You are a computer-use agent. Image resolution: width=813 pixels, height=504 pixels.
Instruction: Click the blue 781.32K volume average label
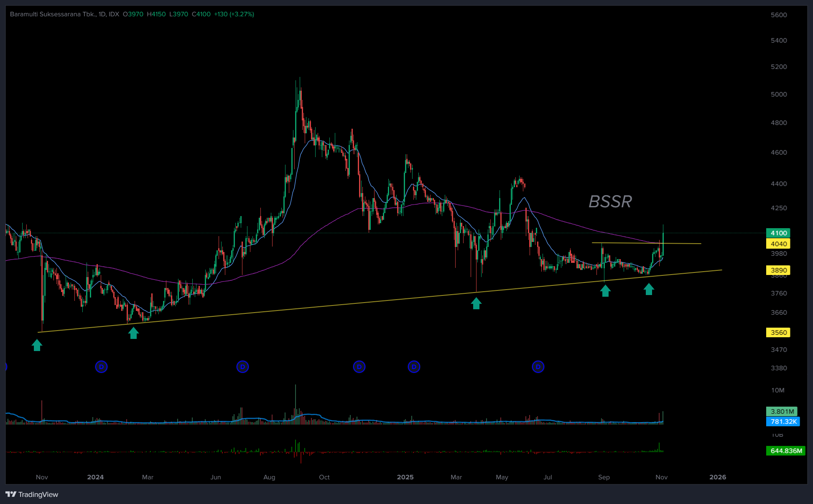pyautogui.click(x=783, y=422)
